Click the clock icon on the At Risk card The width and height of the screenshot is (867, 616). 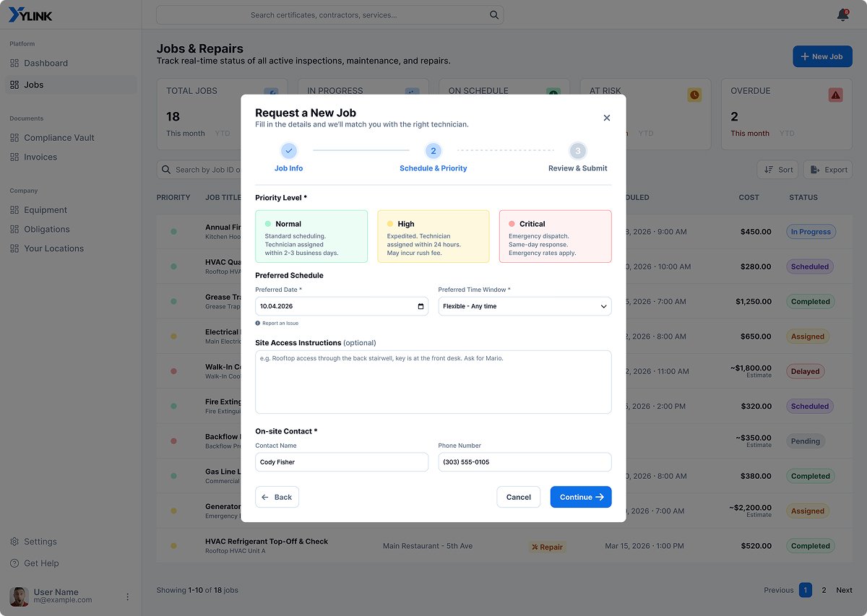(694, 95)
